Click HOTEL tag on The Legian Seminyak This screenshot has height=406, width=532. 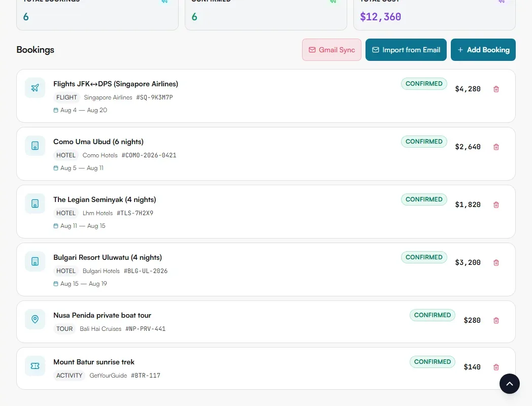point(66,213)
